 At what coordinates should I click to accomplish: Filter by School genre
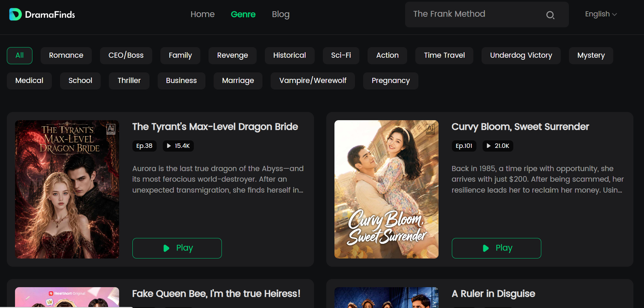click(x=80, y=81)
